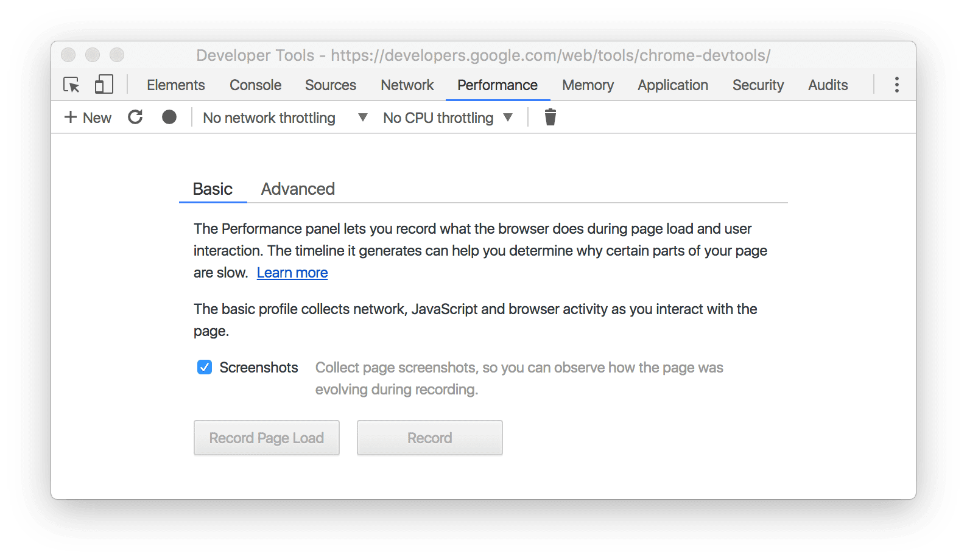Viewport: 967px width, 560px height.
Task: Open the DevTools customize menu via three dots
Action: pyautogui.click(x=897, y=85)
